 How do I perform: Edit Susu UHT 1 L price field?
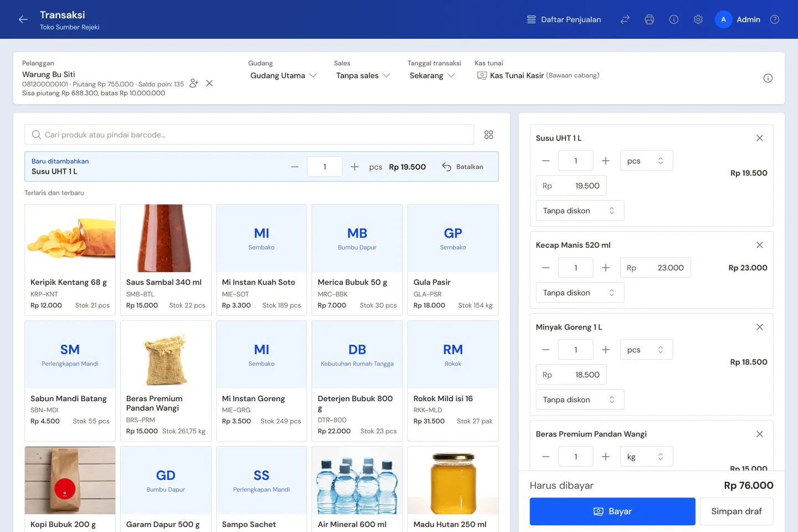pyautogui.click(x=571, y=186)
